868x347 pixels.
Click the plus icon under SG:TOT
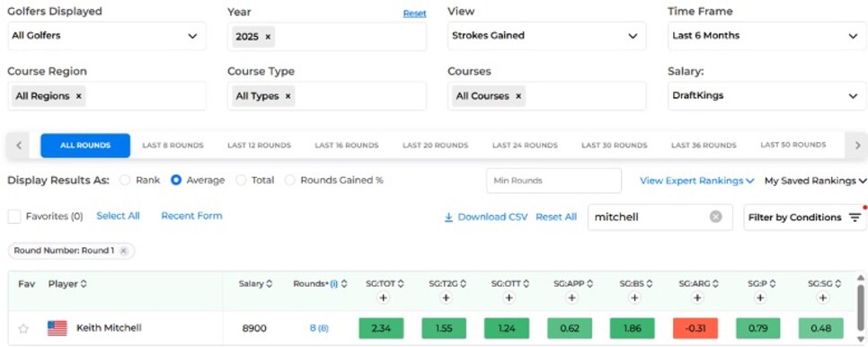coord(383,298)
